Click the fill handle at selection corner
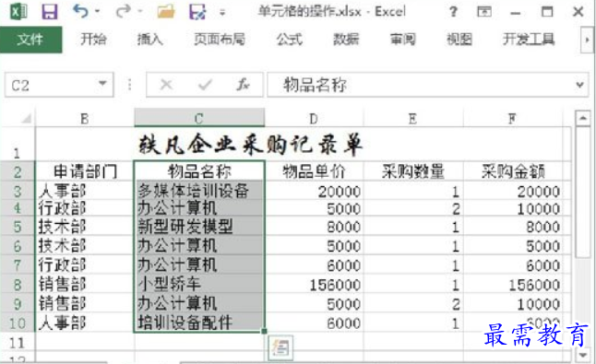The height and width of the screenshot is (364, 596). coord(264,332)
